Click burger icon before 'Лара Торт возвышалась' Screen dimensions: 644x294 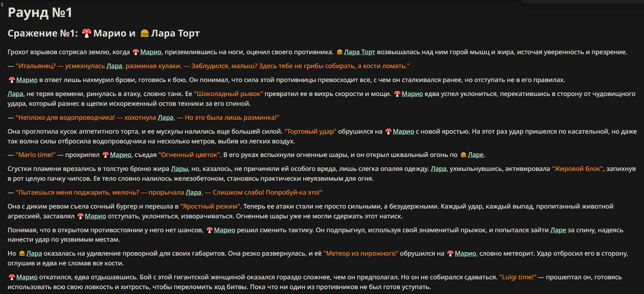tap(339, 52)
